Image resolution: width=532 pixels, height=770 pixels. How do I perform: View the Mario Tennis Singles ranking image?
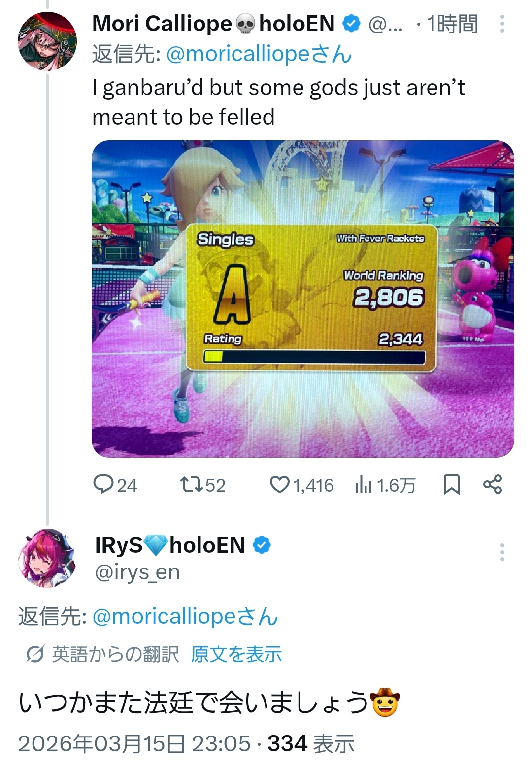tap(303, 299)
